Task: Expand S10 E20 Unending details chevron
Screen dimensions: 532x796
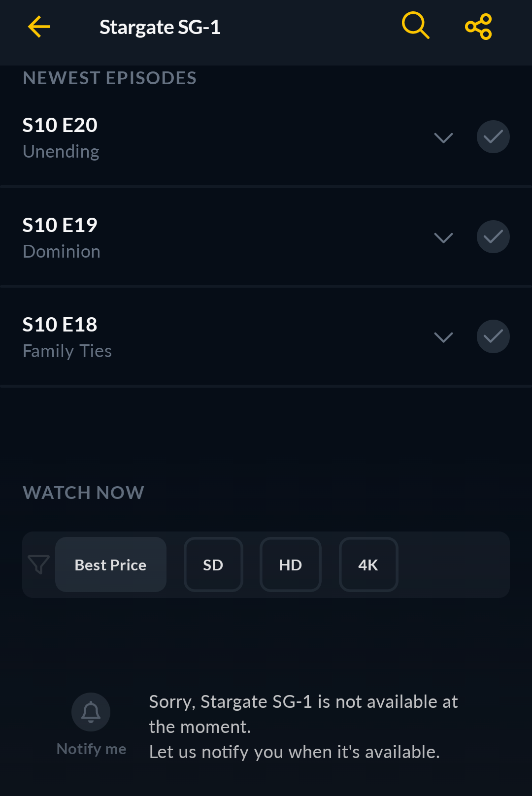Action: click(443, 137)
